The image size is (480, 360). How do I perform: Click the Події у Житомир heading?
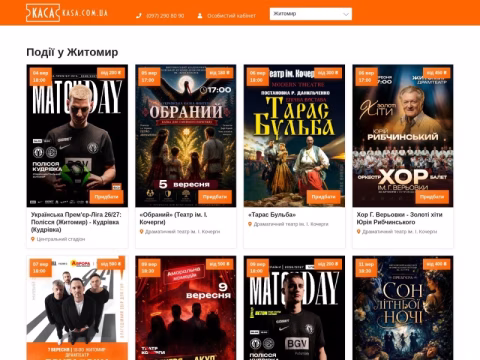pyautogui.click(x=72, y=52)
